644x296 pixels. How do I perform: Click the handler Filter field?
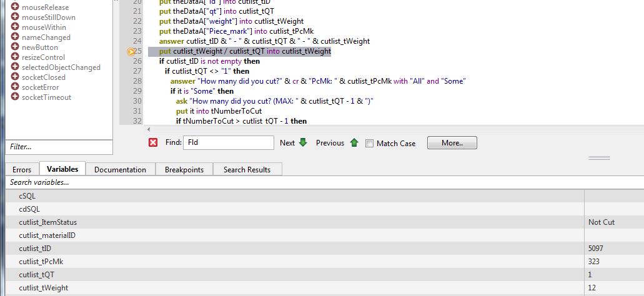click(x=59, y=147)
